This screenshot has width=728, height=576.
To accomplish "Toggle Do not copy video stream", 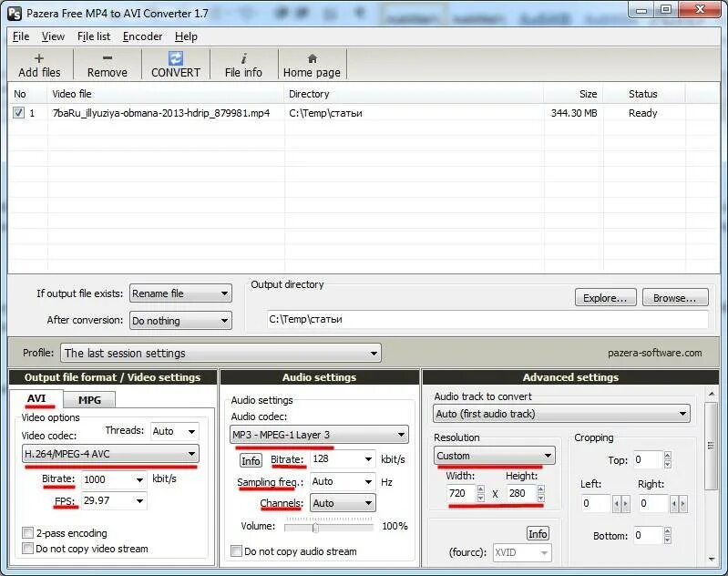I will (28, 549).
